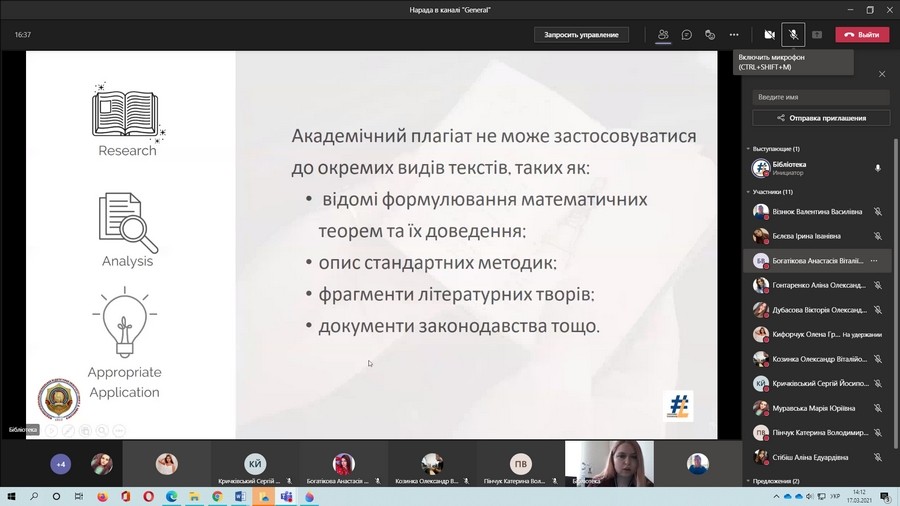
Task: Click the Введите имя search field
Action: coord(820,97)
